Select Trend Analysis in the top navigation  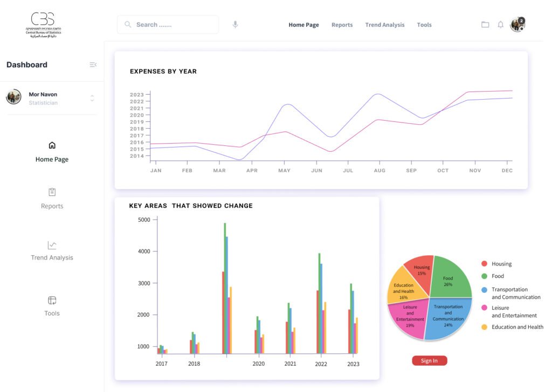tap(384, 25)
